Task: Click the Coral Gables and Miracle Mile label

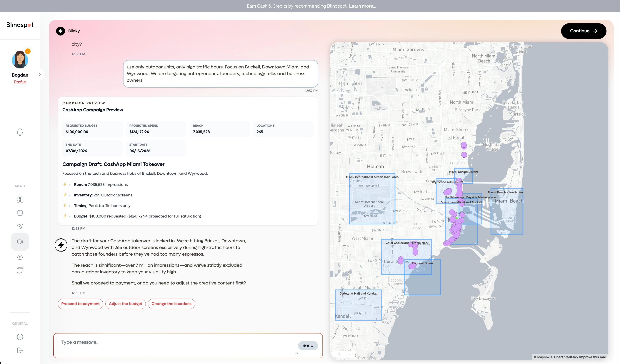Action: point(406,243)
